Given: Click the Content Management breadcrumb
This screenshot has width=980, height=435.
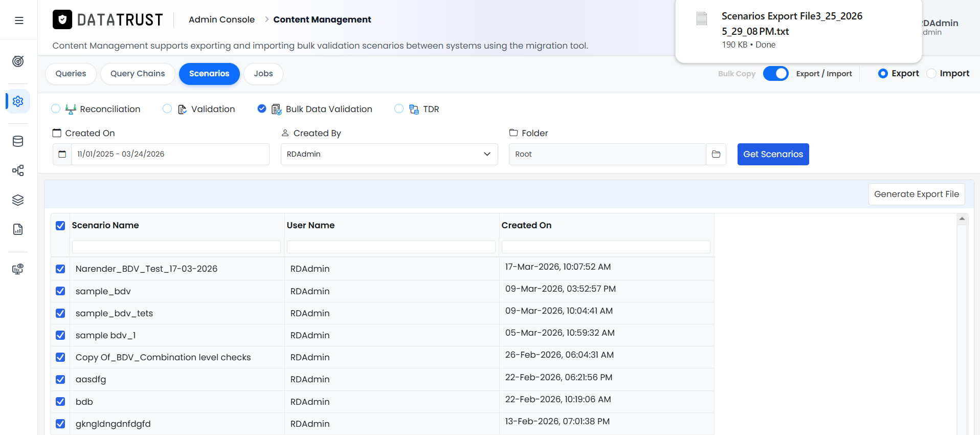Looking at the screenshot, I should 322,19.
